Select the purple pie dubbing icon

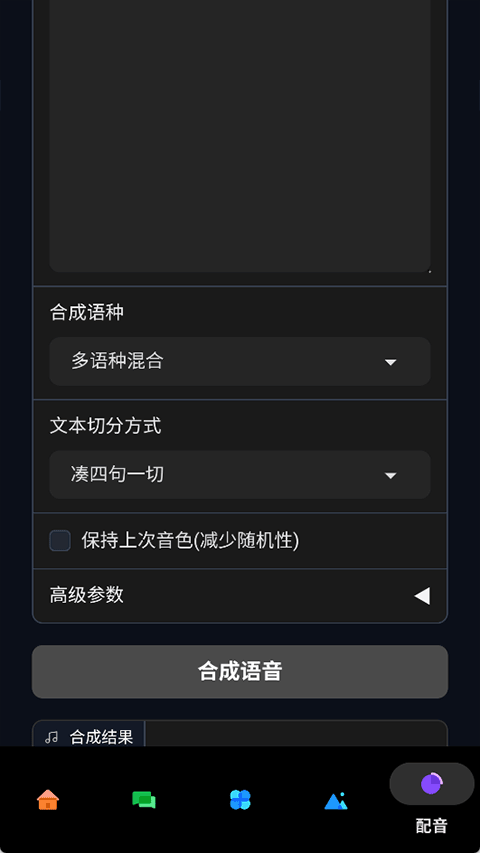[432, 784]
